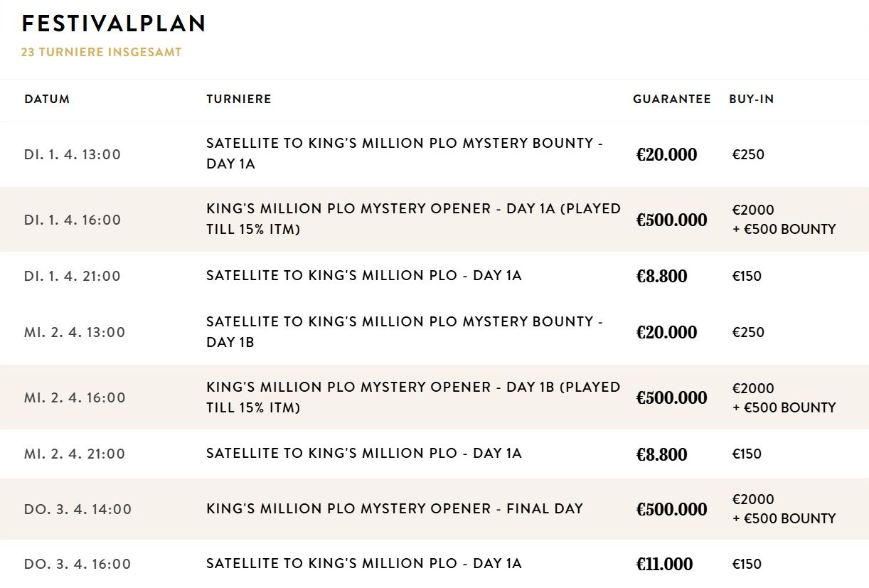Open Satellite to Mystery Bounty Day 1B tournament
The width and height of the screenshot is (869, 588).
point(405,331)
